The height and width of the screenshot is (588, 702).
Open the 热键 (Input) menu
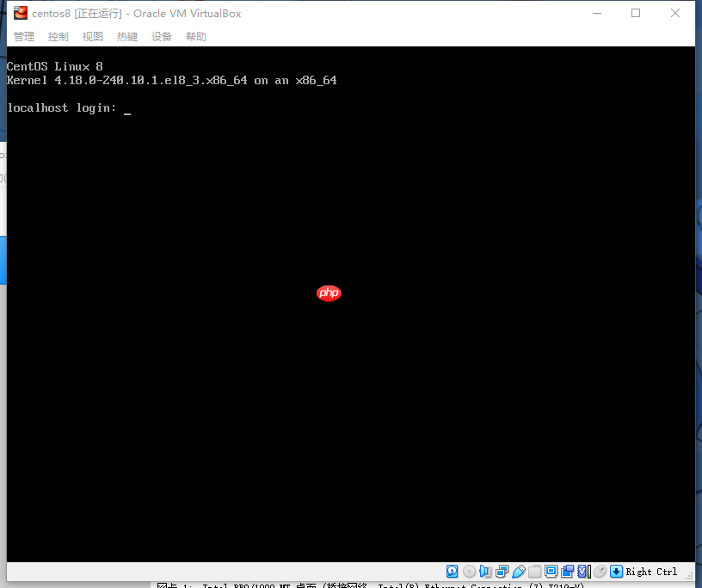[x=126, y=36]
